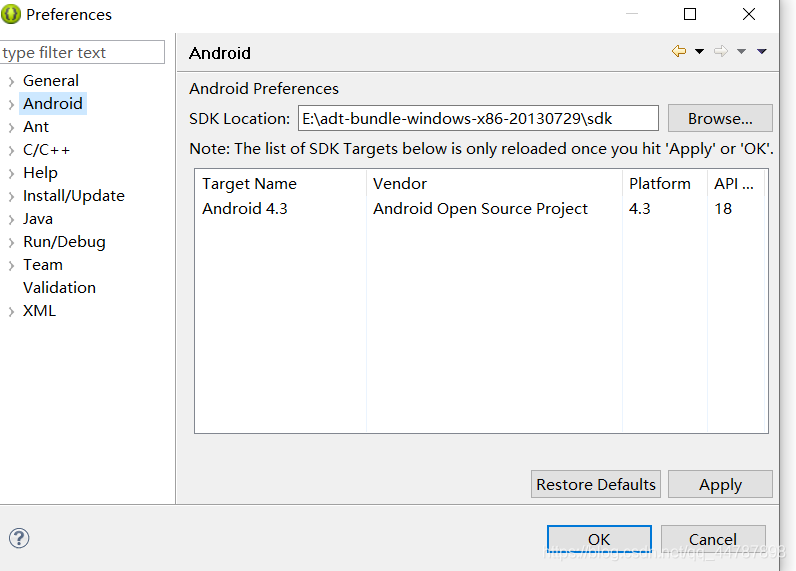Expand the General tree node

[x=11, y=81]
